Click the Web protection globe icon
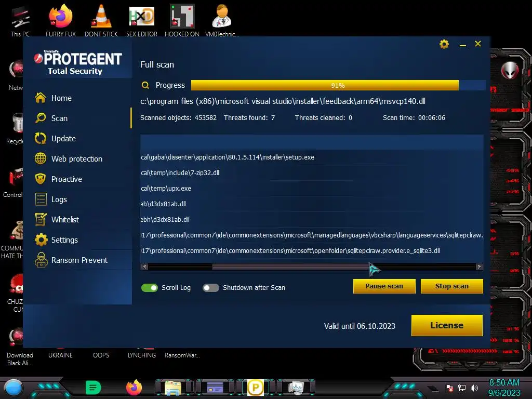532x399 pixels. pyautogui.click(x=41, y=158)
